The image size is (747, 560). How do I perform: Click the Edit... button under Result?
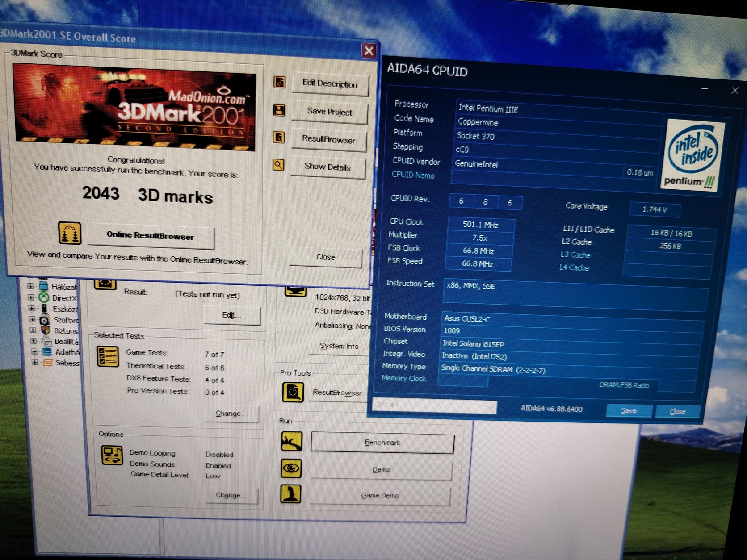coord(232,315)
